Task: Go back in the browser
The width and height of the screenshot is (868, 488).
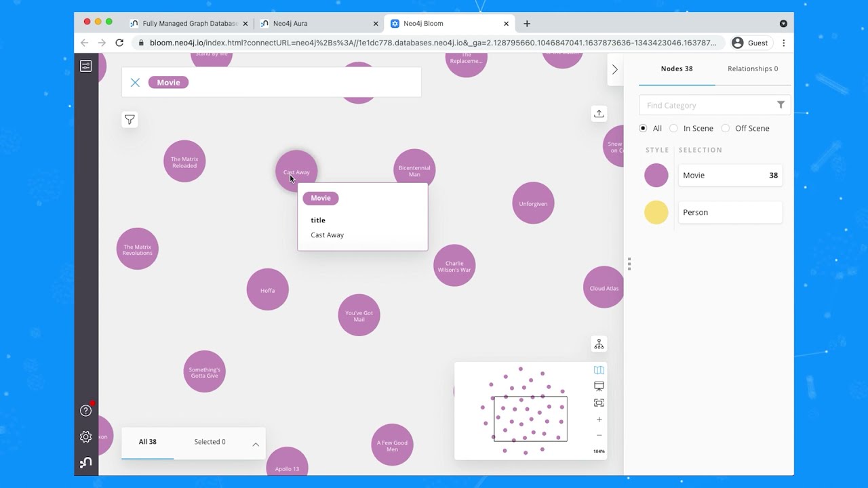Action: coord(84,43)
